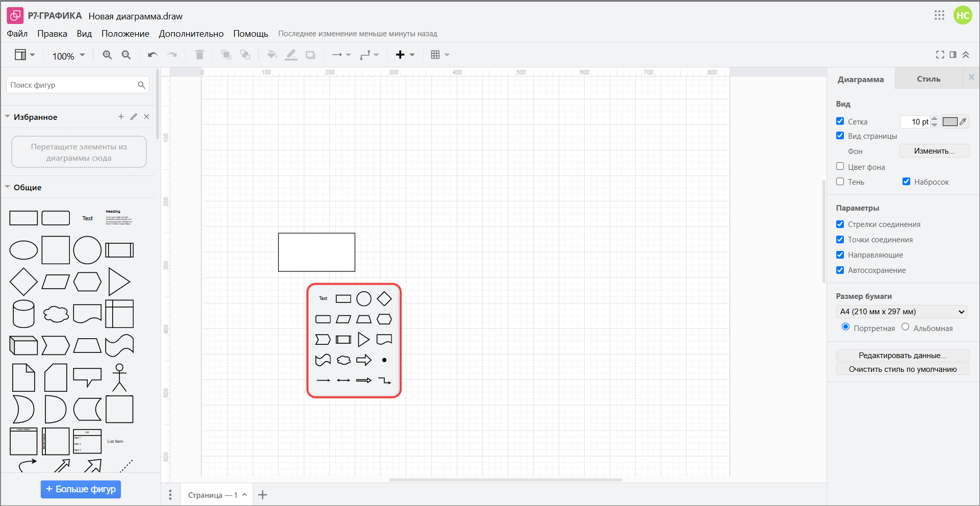980x506 pixels.
Task: Click the fill color bucket icon
Action: click(x=272, y=55)
